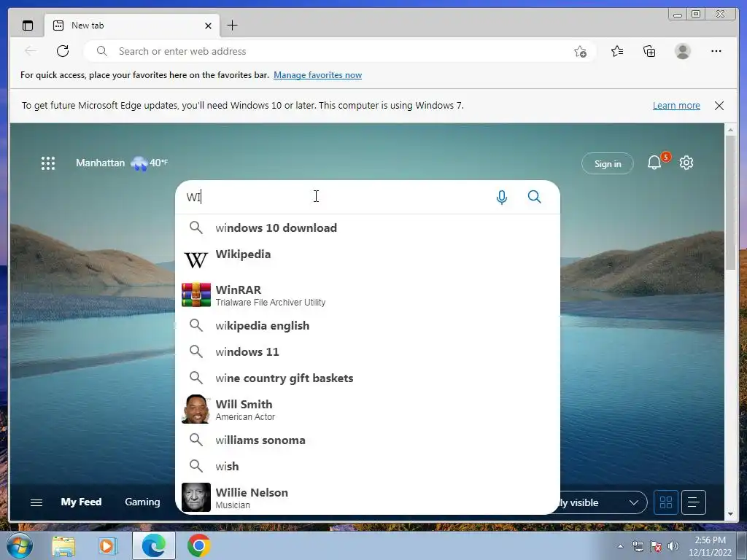The width and height of the screenshot is (747, 560).
Task: Open the Action Center flag tray icon
Action: (x=656, y=546)
